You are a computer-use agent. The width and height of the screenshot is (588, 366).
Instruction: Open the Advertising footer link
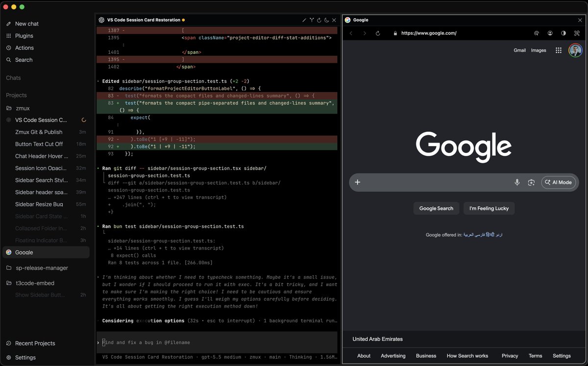(393, 356)
